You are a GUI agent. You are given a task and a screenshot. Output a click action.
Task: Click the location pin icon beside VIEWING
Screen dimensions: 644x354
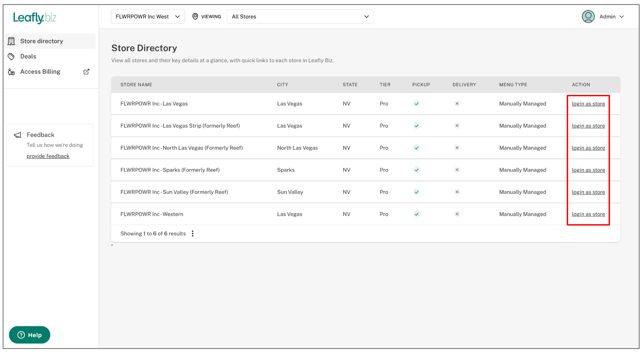click(x=195, y=17)
